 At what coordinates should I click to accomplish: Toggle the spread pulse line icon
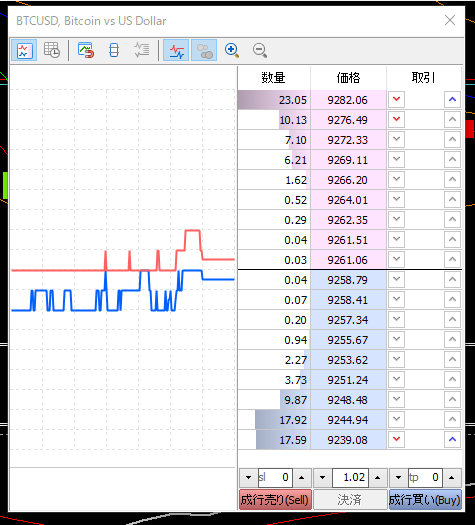pyautogui.click(x=176, y=51)
